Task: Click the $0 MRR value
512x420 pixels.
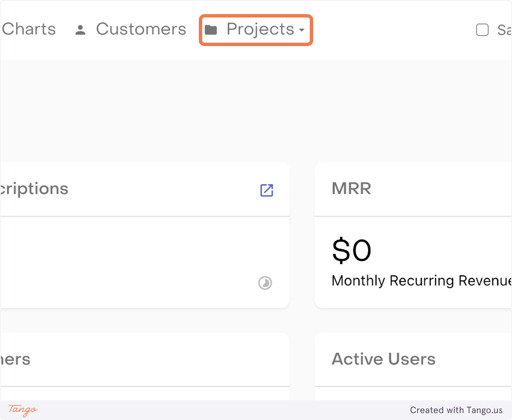Action: [352, 251]
